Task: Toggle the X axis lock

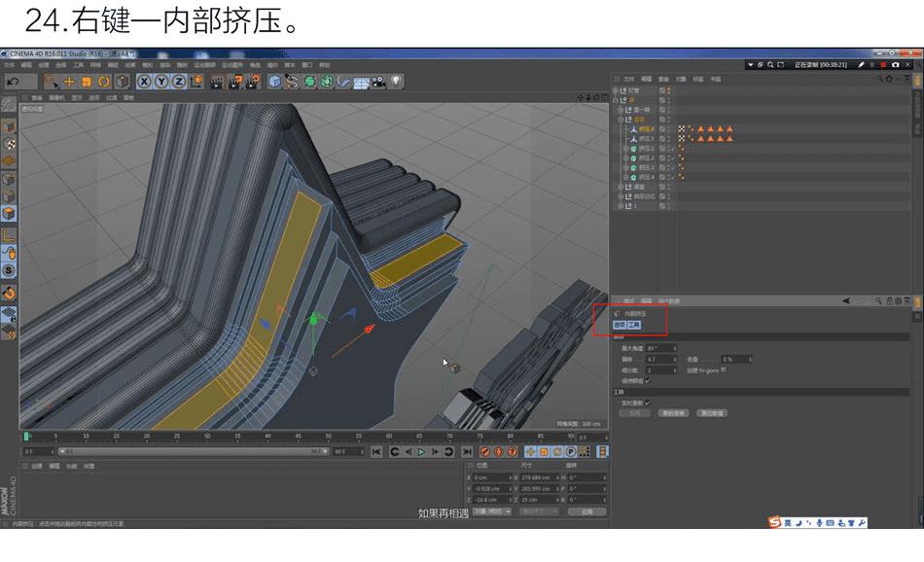Action: pos(144,82)
